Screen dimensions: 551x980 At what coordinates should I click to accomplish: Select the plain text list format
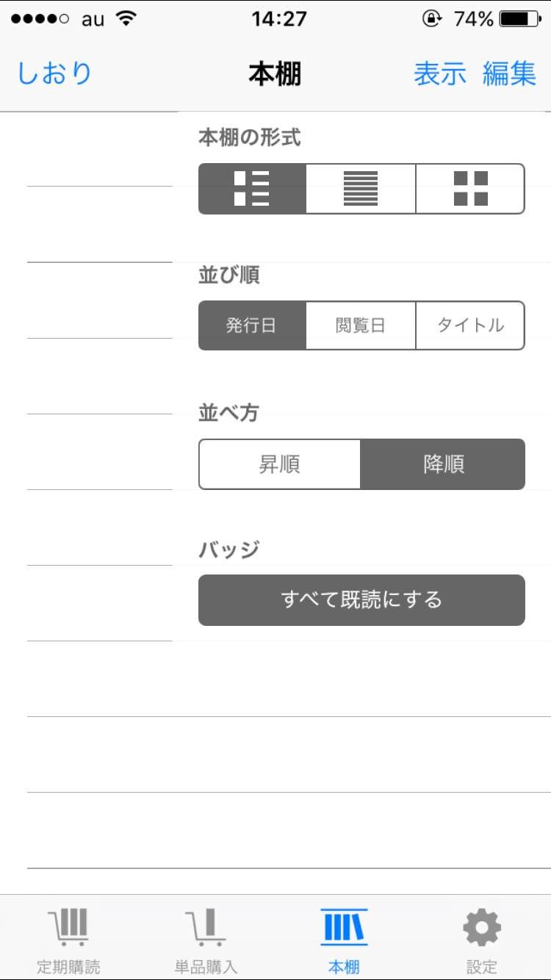point(361,189)
